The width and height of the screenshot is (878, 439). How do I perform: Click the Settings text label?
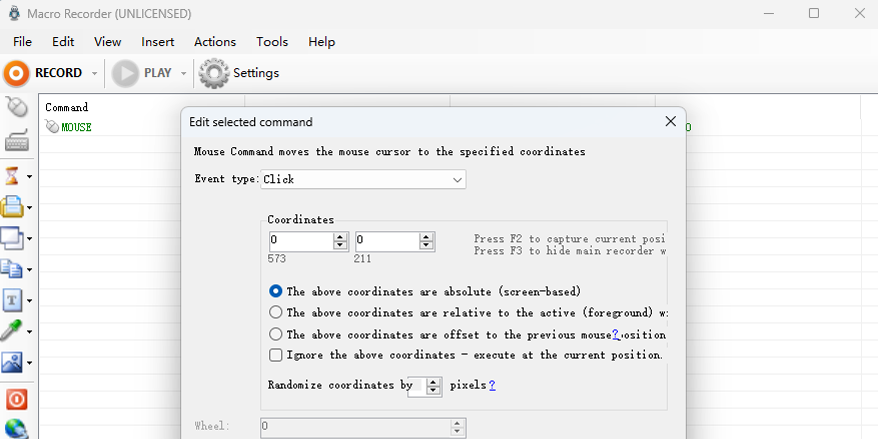[x=256, y=73]
